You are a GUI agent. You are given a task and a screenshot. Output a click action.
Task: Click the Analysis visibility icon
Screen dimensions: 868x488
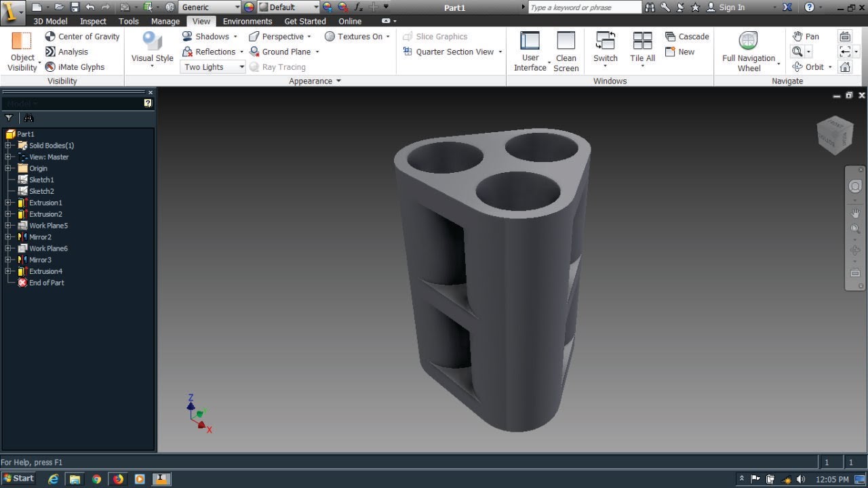pyautogui.click(x=50, y=52)
